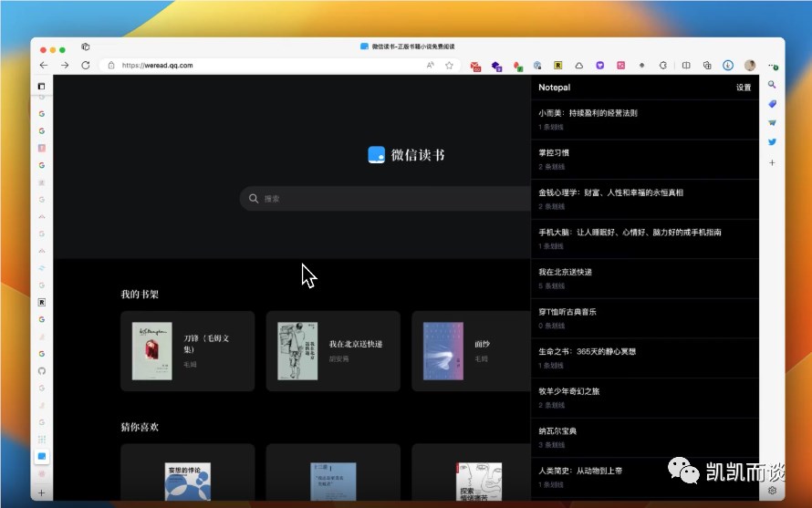Open Notepal entry 穿T恤听古典音乐
The image size is (812, 508).
pyautogui.click(x=645, y=318)
